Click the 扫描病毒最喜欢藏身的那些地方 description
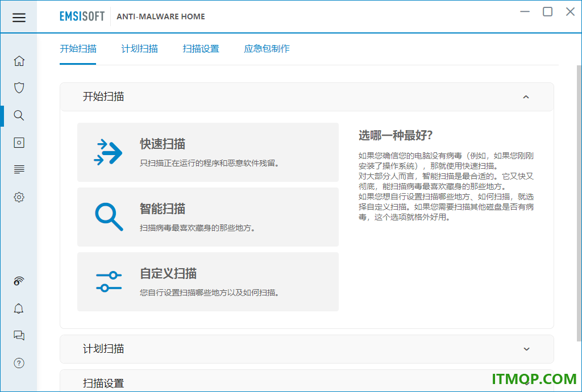This screenshot has height=392, width=582. click(x=198, y=228)
